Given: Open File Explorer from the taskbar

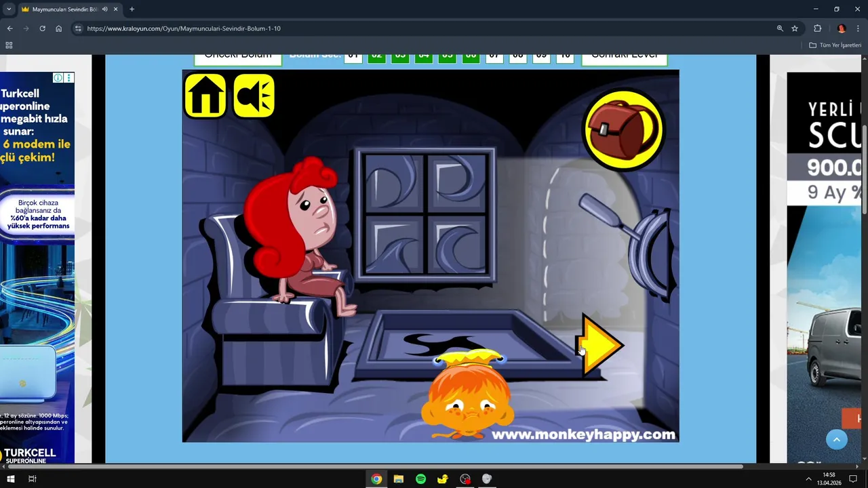Looking at the screenshot, I should tap(399, 479).
